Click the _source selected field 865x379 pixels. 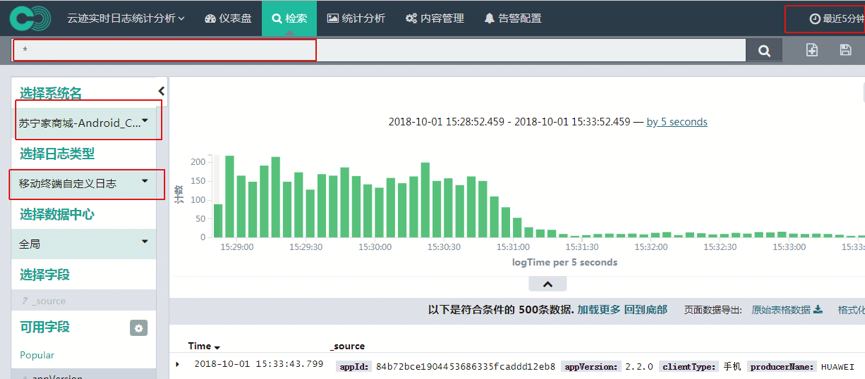click(84, 301)
